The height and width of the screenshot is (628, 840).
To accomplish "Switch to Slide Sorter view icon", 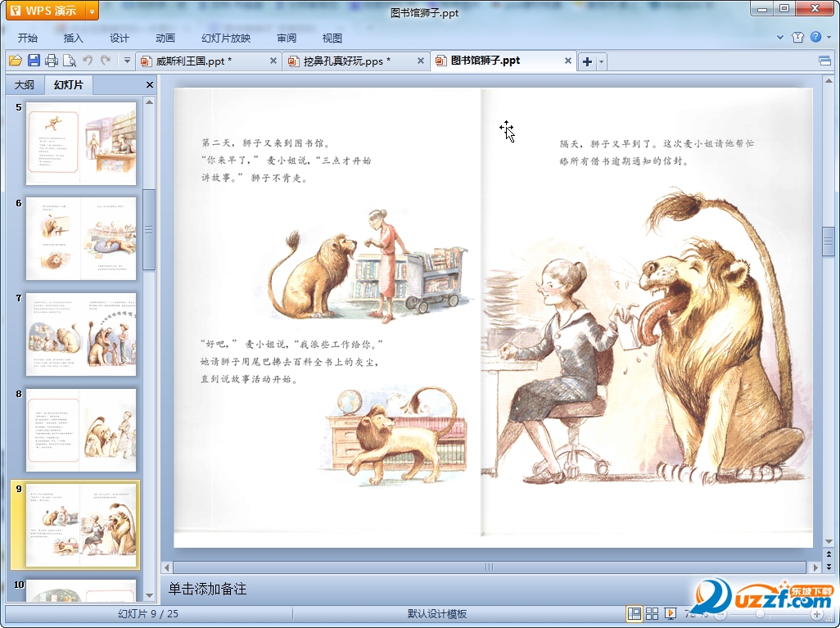I will point(652,613).
